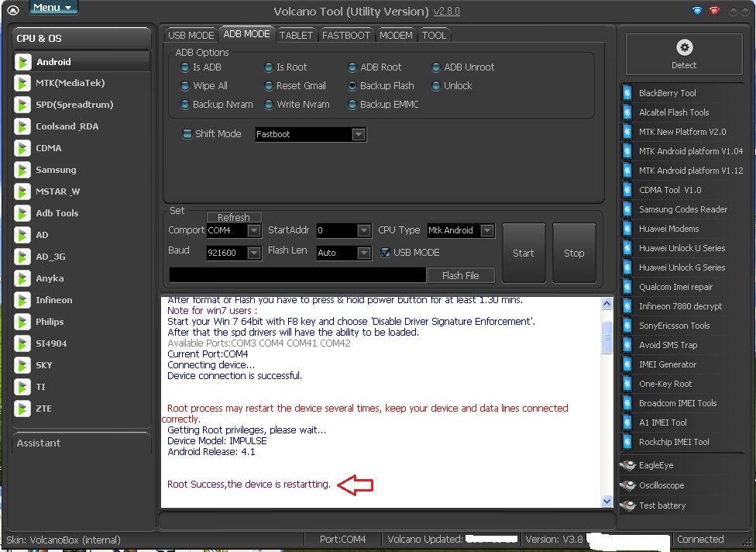
Task: Open the BlackBerry Tool icon
Action: coord(627,93)
